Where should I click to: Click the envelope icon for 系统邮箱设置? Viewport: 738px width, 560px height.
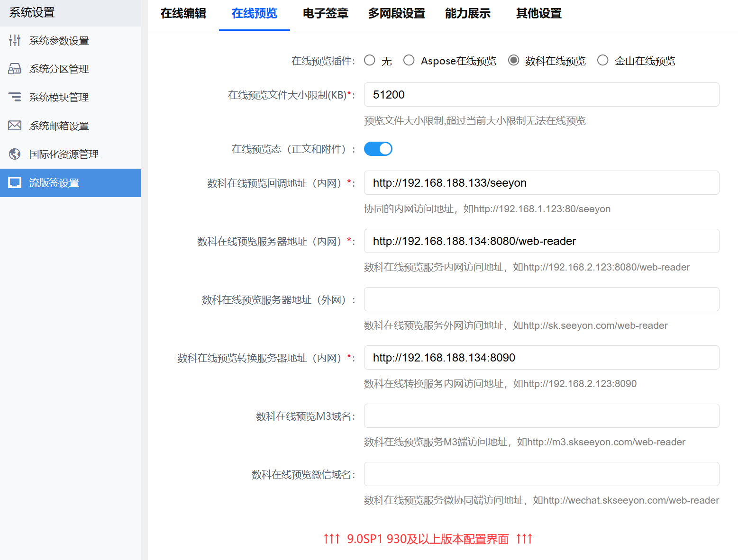tap(15, 126)
